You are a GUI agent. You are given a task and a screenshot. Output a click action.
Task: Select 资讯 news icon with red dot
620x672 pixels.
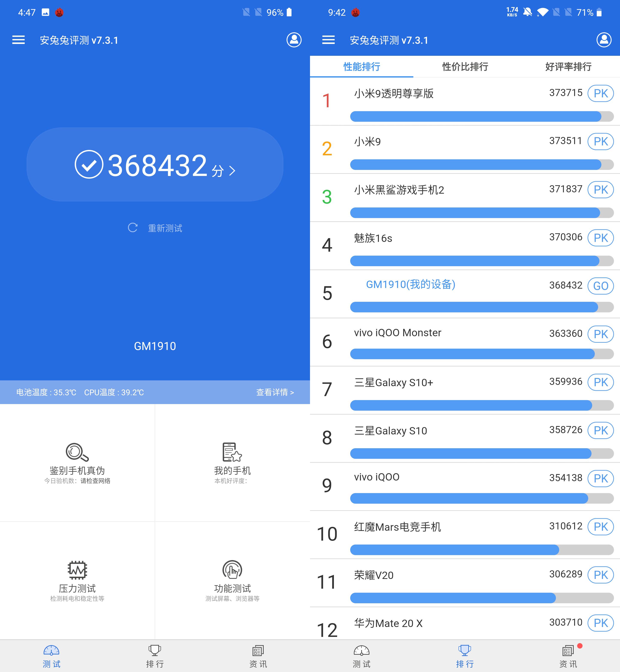click(568, 650)
